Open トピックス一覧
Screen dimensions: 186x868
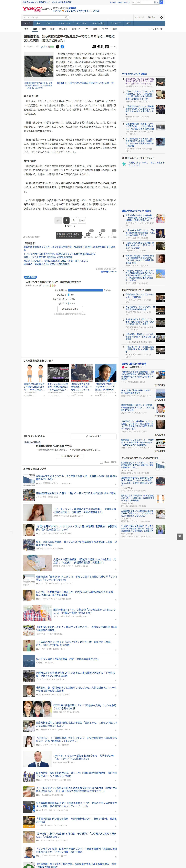155,29
